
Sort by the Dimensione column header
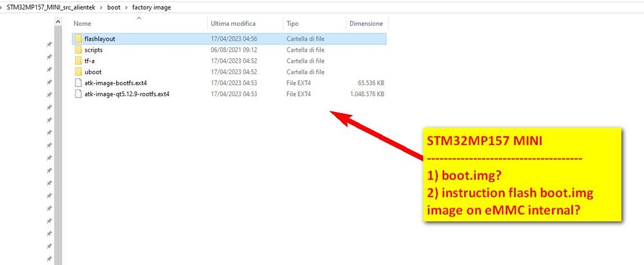[367, 23]
